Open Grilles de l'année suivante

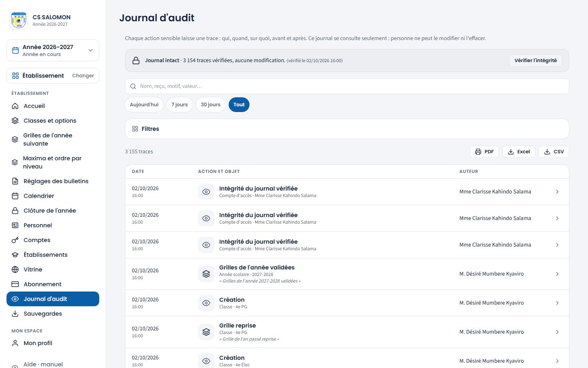pyautogui.click(x=53, y=139)
